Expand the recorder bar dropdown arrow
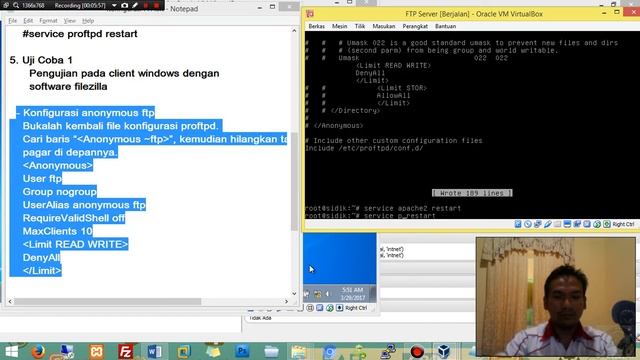The width and height of the screenshot is (640, 360). pyautogui.click(x=114, y=5)
